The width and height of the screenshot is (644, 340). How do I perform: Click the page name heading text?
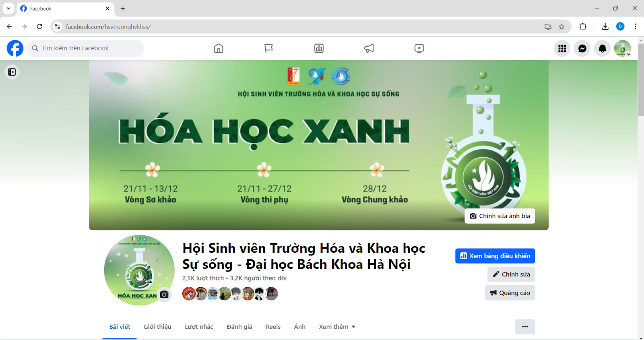click(303, 256)
